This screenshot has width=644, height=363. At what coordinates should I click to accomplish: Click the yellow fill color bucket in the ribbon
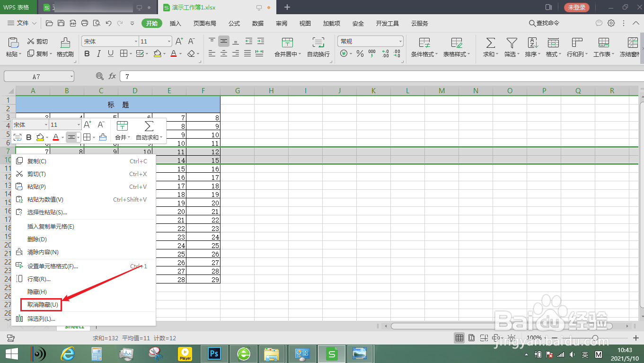pos(157,54)
